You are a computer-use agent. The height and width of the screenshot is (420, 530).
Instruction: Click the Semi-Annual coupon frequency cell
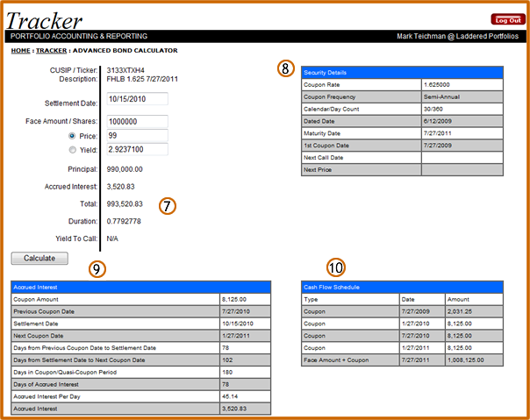tap(462, 97)
